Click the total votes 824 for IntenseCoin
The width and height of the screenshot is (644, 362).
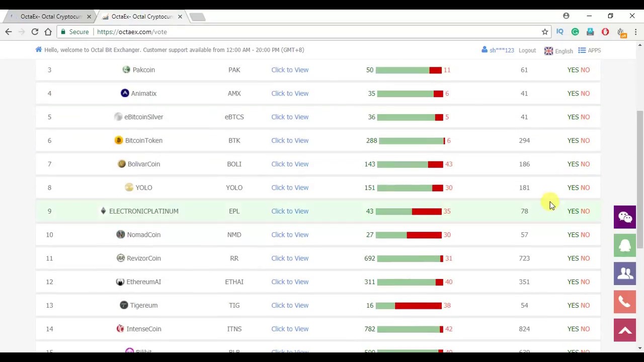[524, 329]
